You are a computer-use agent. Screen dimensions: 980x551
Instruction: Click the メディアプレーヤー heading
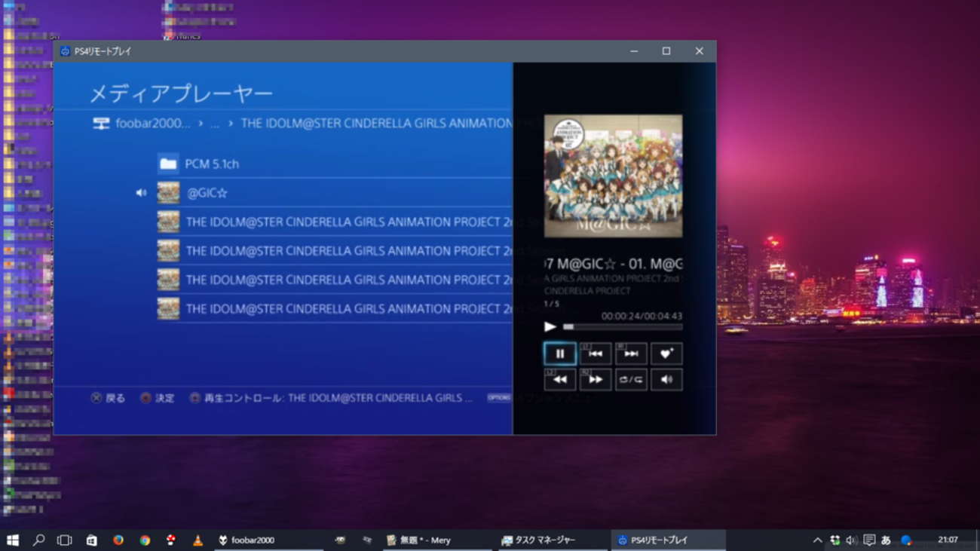click(x=181, y=94)
